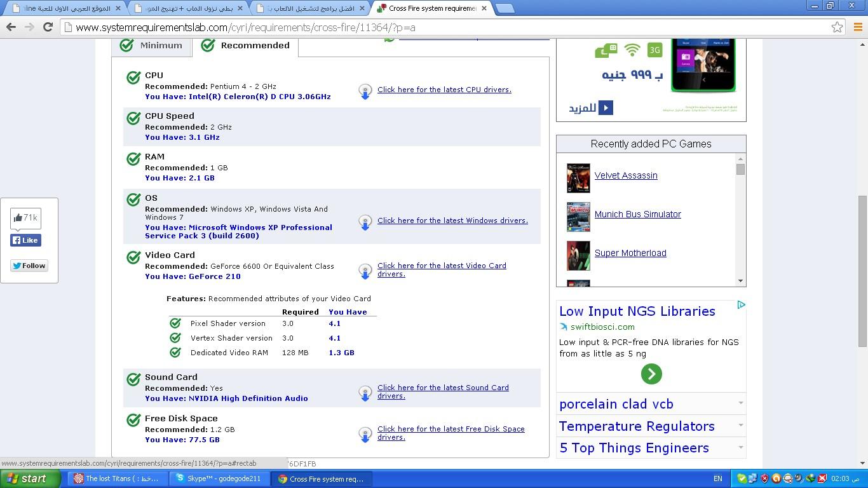Open the Windows Start menu
Screen dimensions: 868x488
click(31, 478)
